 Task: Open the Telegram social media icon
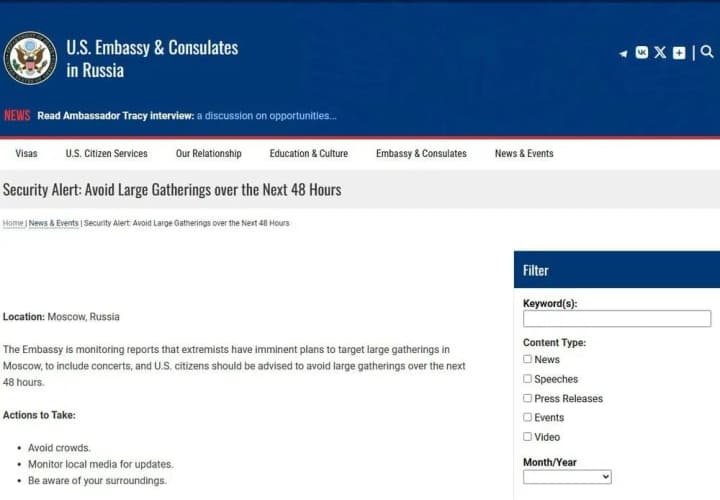click(623, 53)
